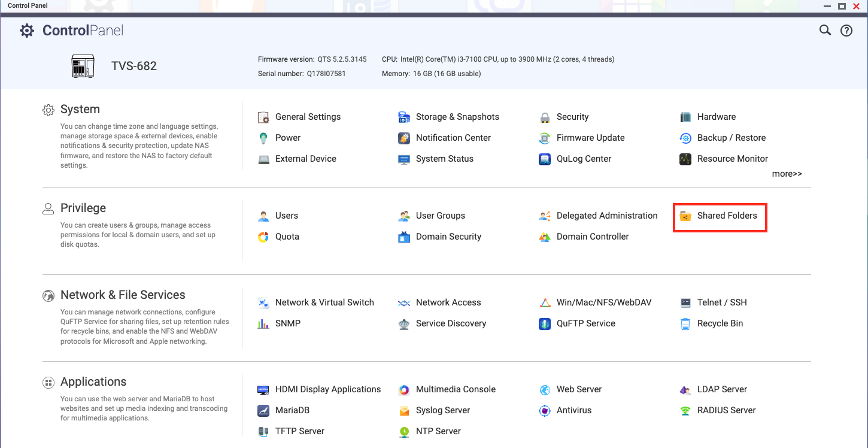The width and height of the screenshot is (868, 448).
Task: Open the User Groups icon
Action: click(x=404, y=216)
